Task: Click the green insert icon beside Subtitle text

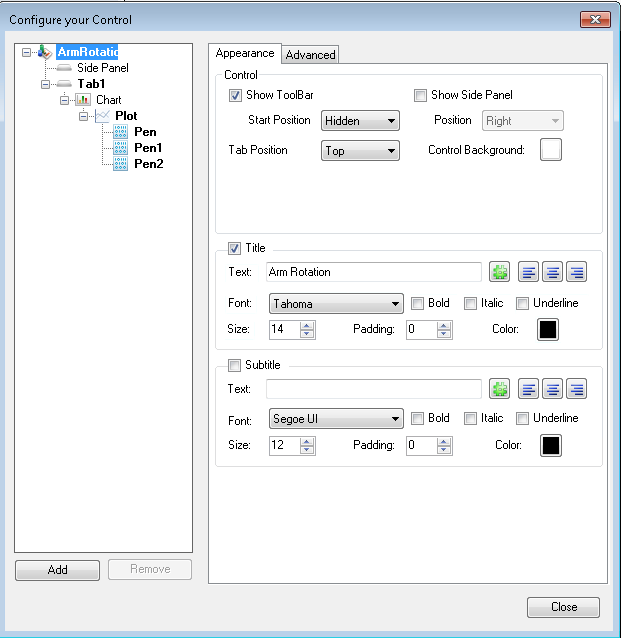Action: click(x=499, y=389)
